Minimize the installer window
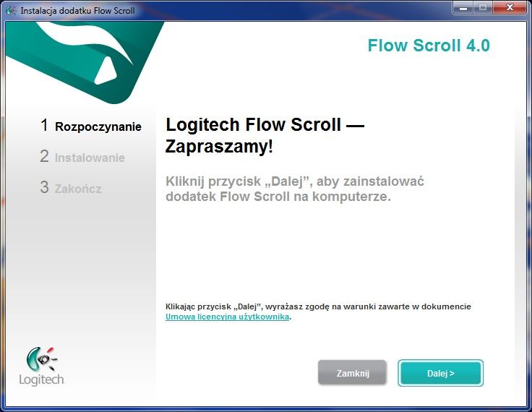 tap(463, 7)
